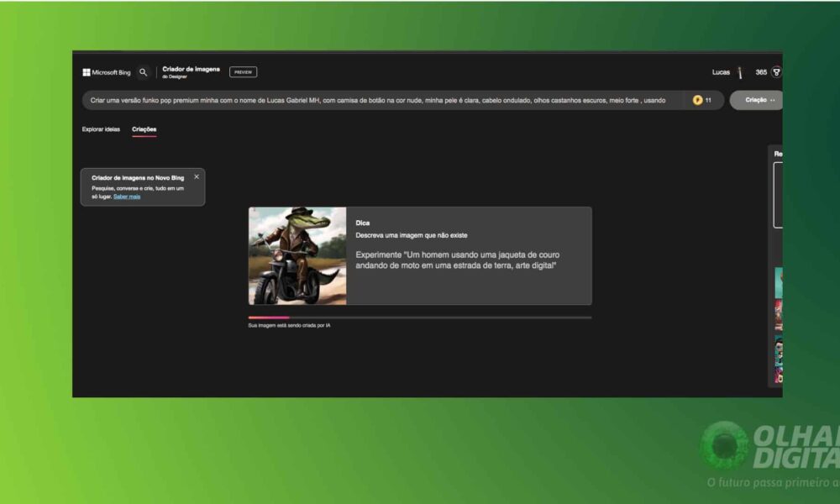
Task: Open the Lucas profile avatar
Action: (x=740, y=72)
